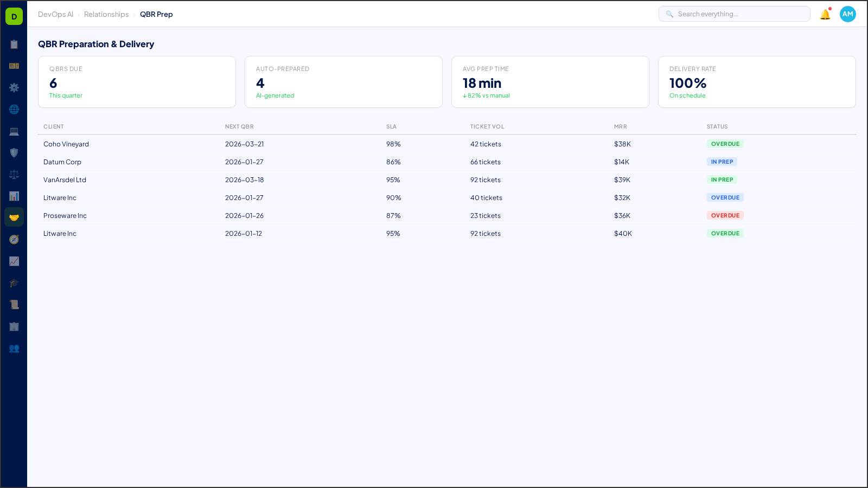Select the handshake Relationships icon
The image size is (868, 488).
coord(14,217)
